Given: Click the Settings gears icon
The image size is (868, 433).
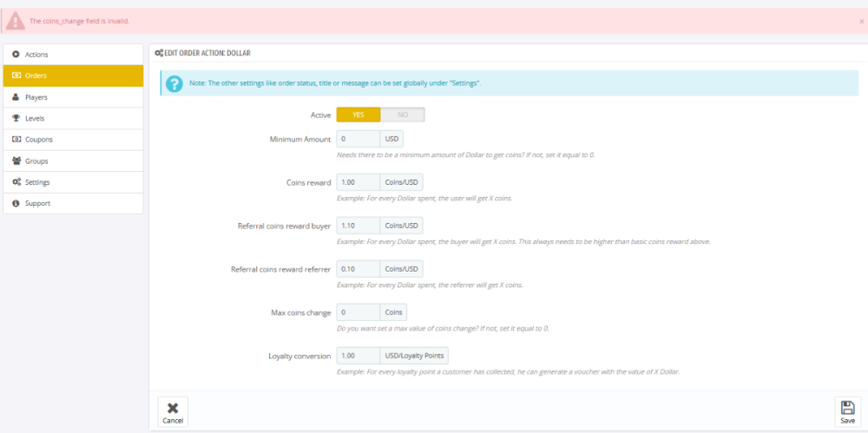Looking at the screenshot, I should coord(16,182).
